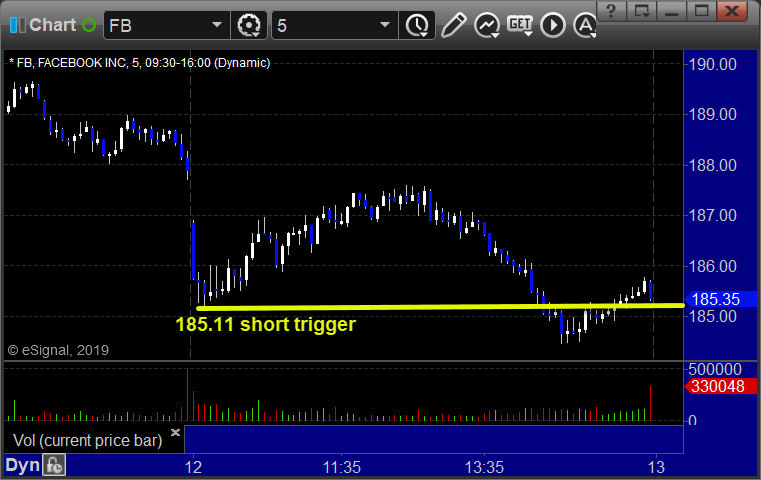Open the studies line-chart icon
This screenshot has height=480, width=761.
tap(487, 25)
